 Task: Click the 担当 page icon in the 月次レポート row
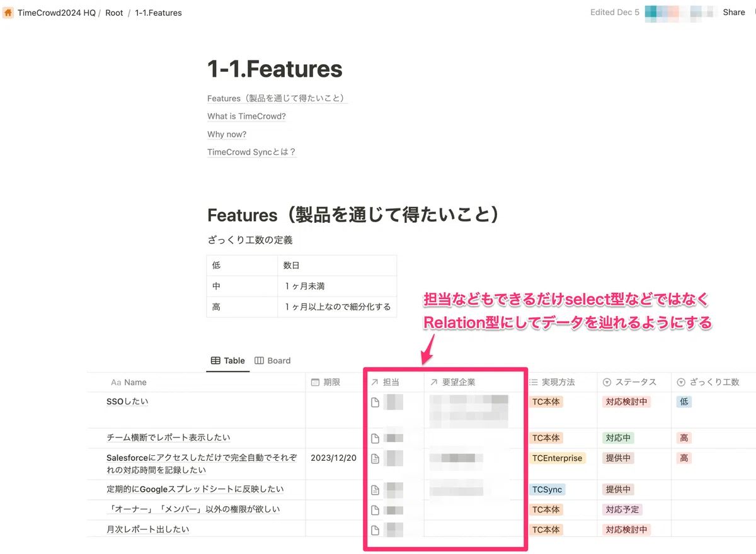375,530
